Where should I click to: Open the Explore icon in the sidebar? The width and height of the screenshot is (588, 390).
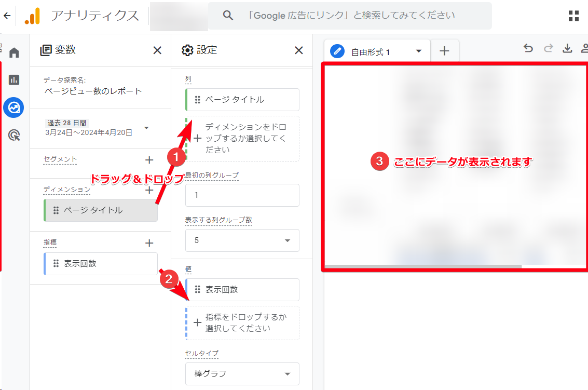tap(14, 107)
